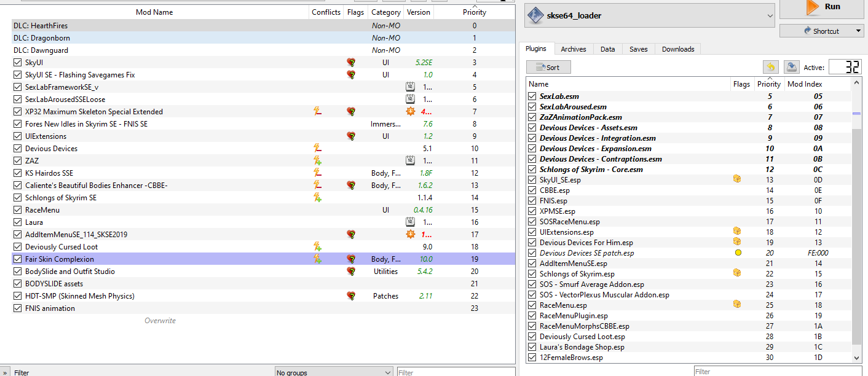Disable the FNIS animation mod checkbox
868x376 pixels.
pos(17,308)
